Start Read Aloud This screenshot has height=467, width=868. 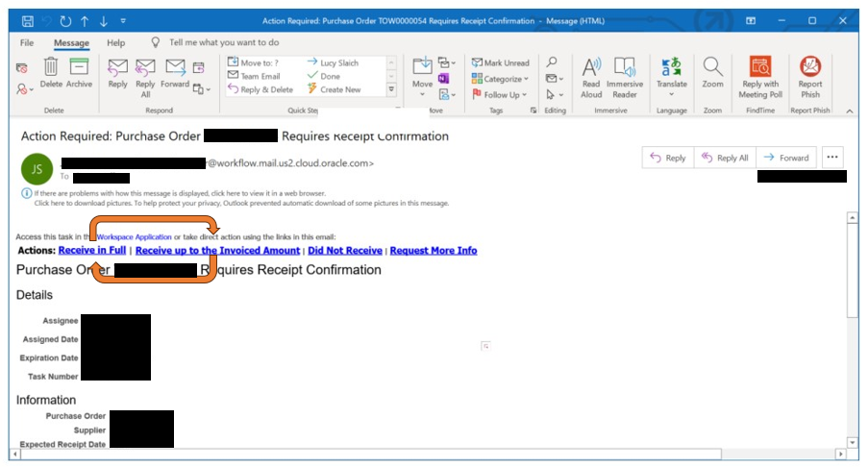pos(590,78)
